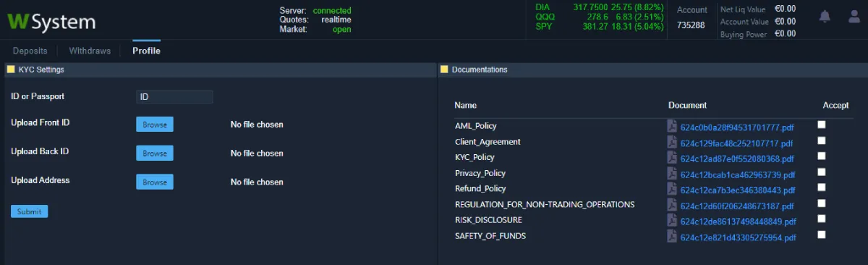The image size is (868, 265).
Task: Browse for Upload Address file
Action: pos(155,182)
